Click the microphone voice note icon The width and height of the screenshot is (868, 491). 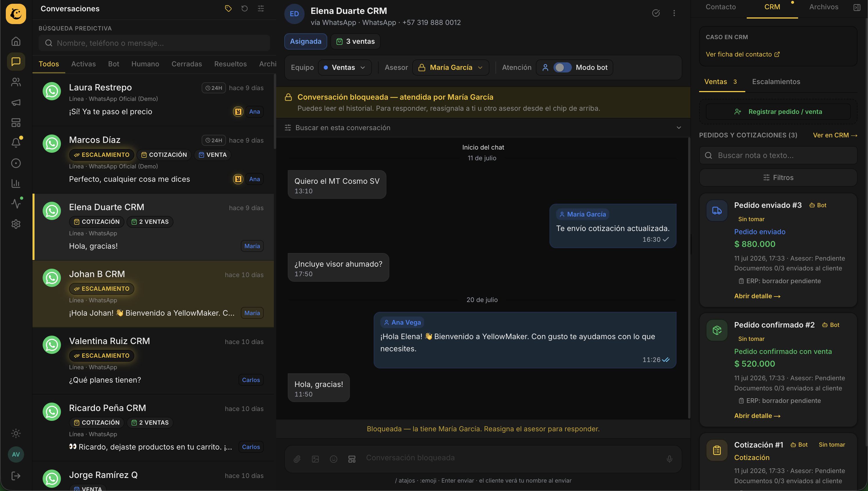pos(669,459)
